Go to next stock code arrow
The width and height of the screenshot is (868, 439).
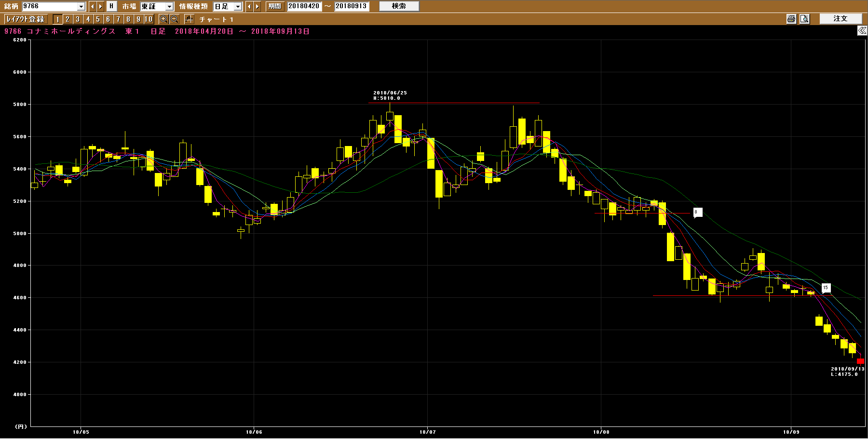point(100,6)
